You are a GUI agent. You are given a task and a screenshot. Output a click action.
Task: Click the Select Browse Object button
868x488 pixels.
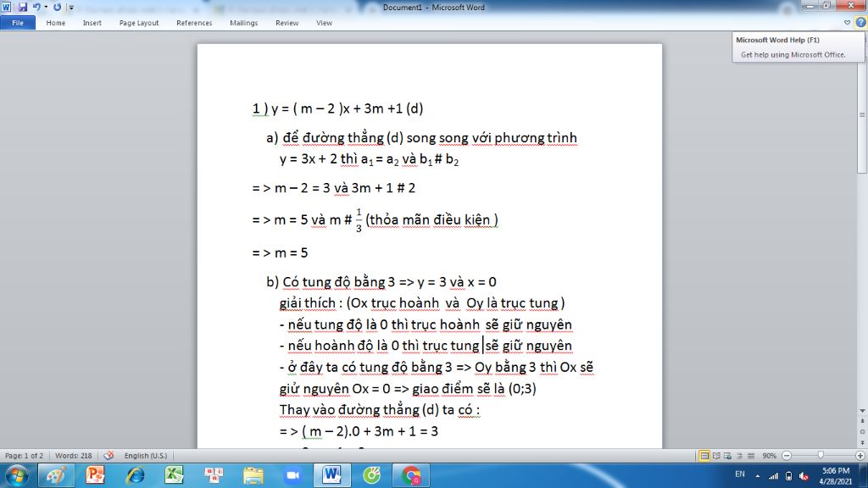862,431
